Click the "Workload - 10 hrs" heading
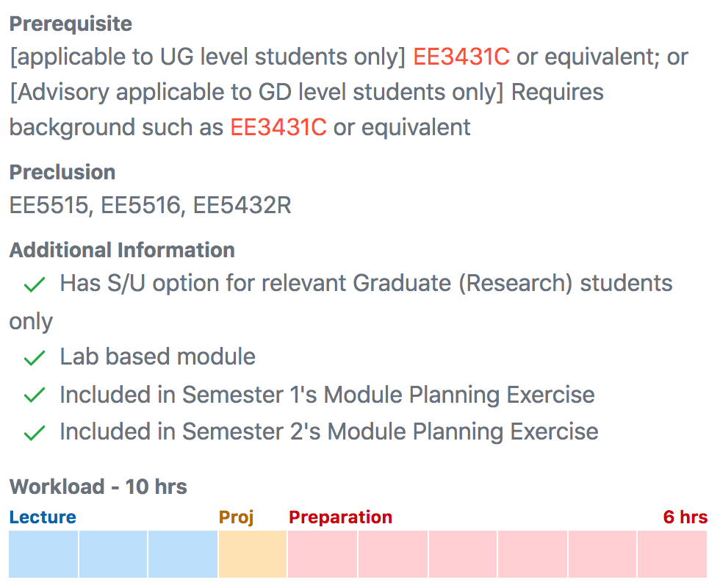Viewport: 720px width, 588px height. tap(98, 487)
